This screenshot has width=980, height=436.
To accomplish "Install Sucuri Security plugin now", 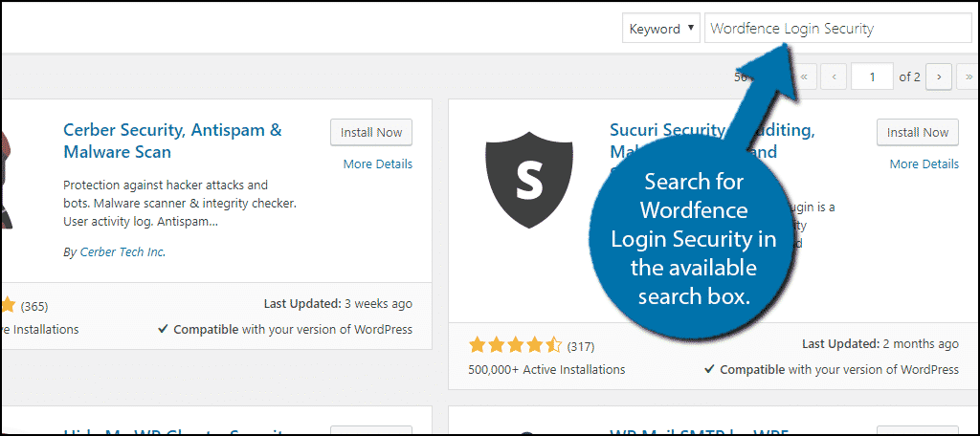I will [x=918, y=132].
